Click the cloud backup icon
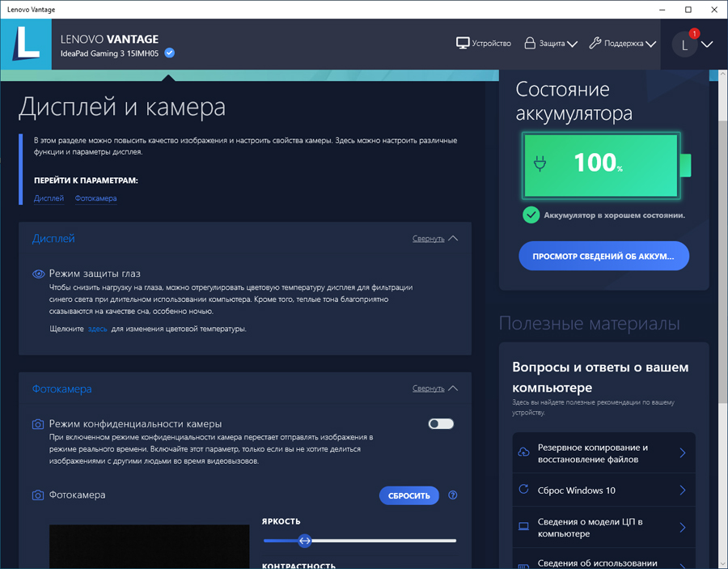The image size is (728, 569). [x=523, y=452]
